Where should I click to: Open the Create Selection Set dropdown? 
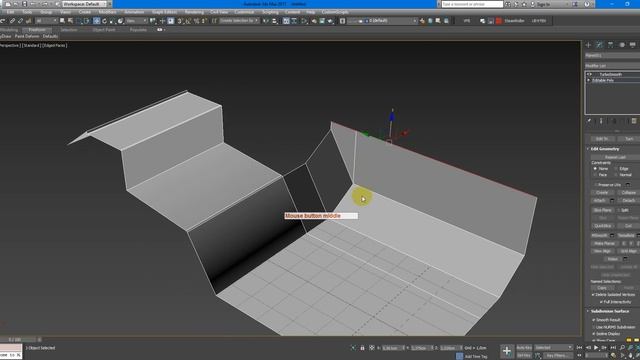[x=239, y=21]
